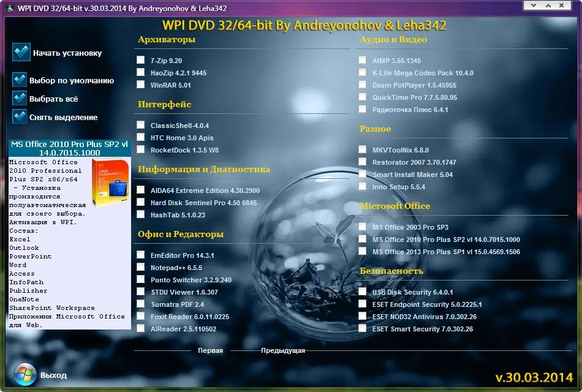The width and height of the screenshot is (582, 392).
Task: Tick Daum PotPlayer 1.5.45955
Action: 363,85
